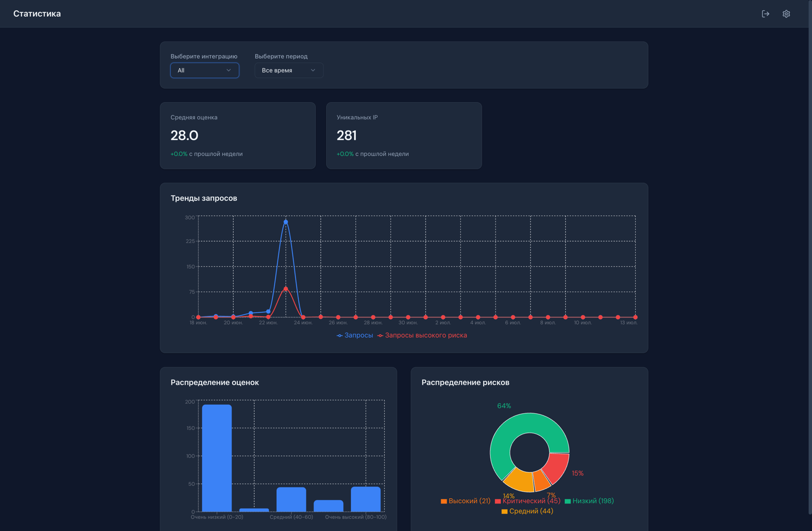Click the 13 июл. axis label
The width and height of the screenshot is (812, 531).
629,323
